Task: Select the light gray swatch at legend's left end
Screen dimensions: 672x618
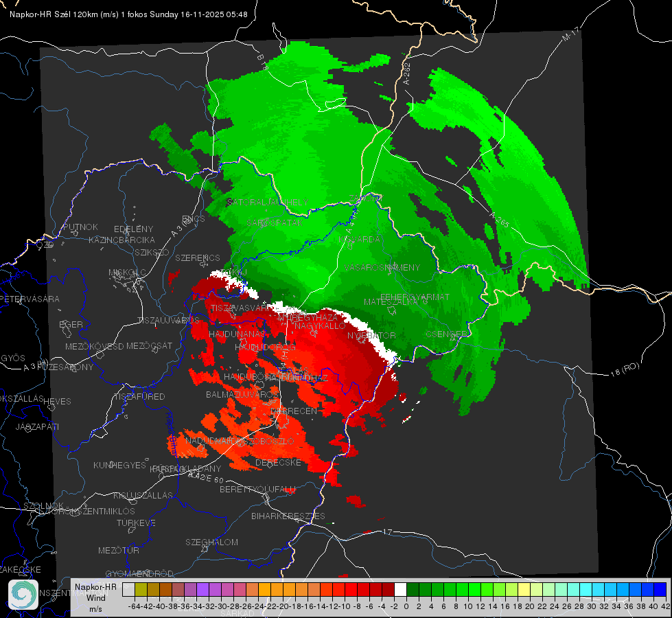Action: point(128,589)
